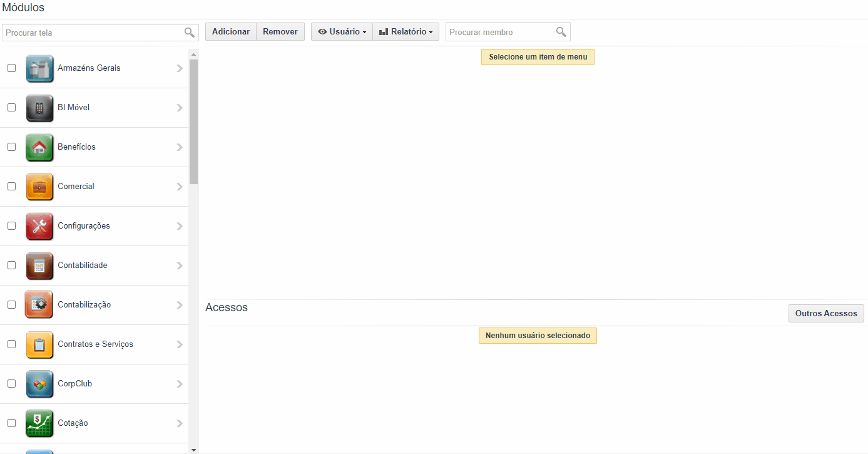Select the Contratos e Serviços label
Screen dimensions: 868x454
tap(95, 344)
